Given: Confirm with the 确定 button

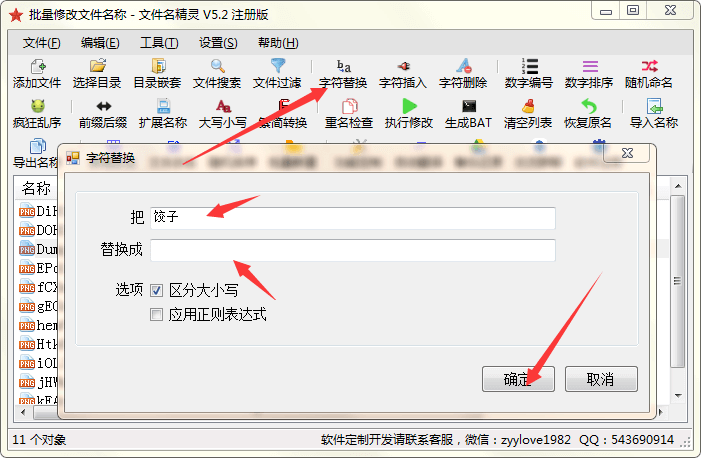Looking at the screenshot, I should [x=518, y=379].
